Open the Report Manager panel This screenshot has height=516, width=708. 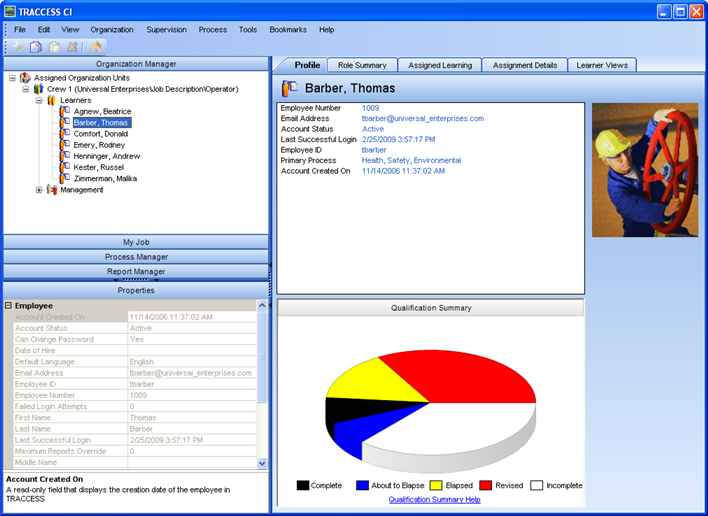pos(136,271)
